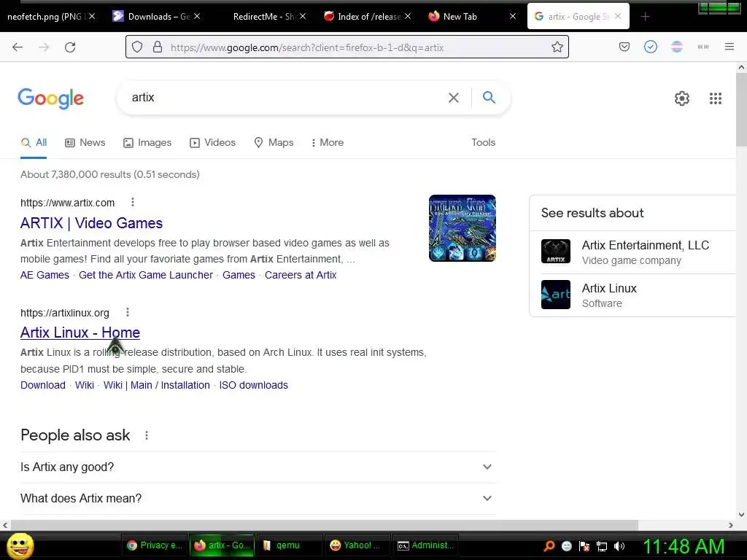Clear the search box with X

454,98
